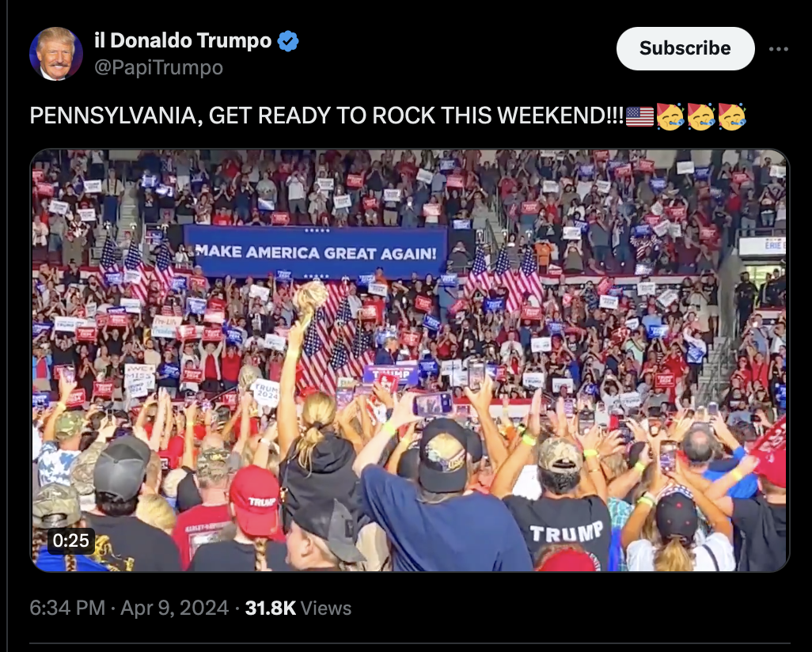Screen dimensions: 812x652
Task: View the 31.8K Views count
Action: [x=298, y=608]
